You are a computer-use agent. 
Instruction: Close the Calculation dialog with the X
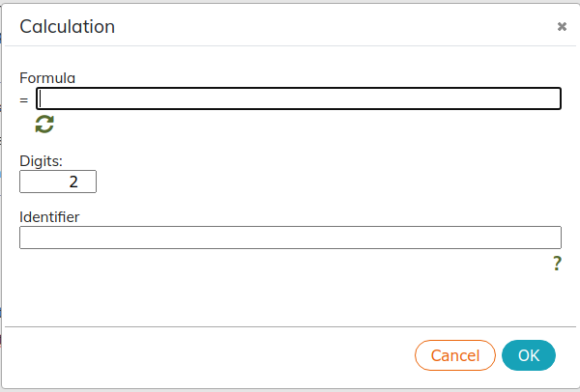[562, 27]
